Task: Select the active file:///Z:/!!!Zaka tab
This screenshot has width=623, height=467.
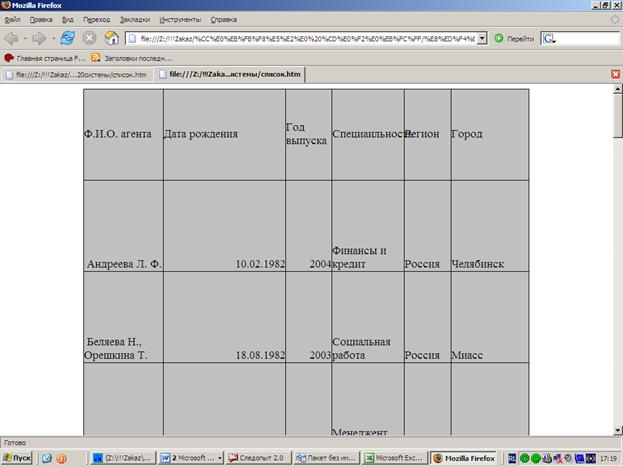Action: click(x=230, y=74)
